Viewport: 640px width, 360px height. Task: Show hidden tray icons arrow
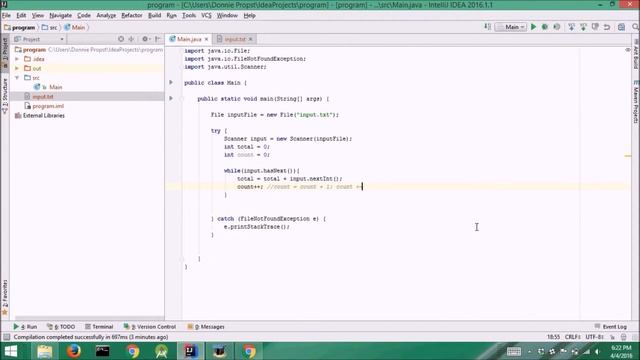pos(529,351)
